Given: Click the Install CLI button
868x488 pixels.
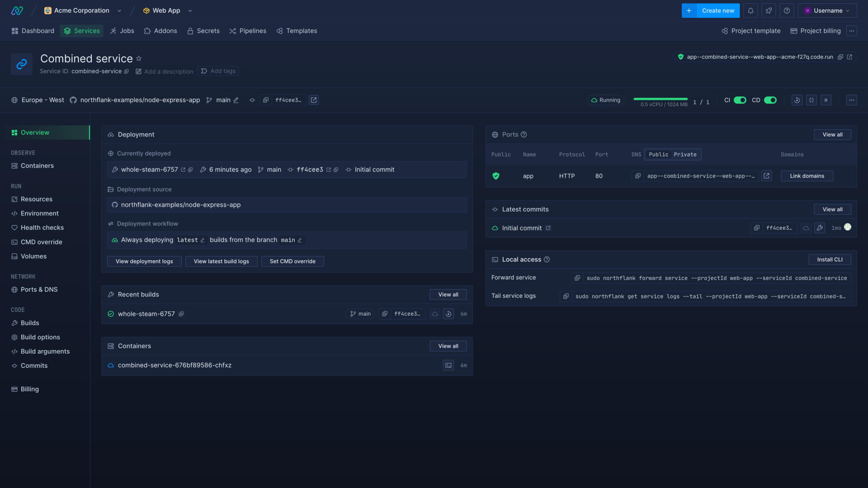Looking at the screenshot, I should pyautogui.click(x=830, y=259).
